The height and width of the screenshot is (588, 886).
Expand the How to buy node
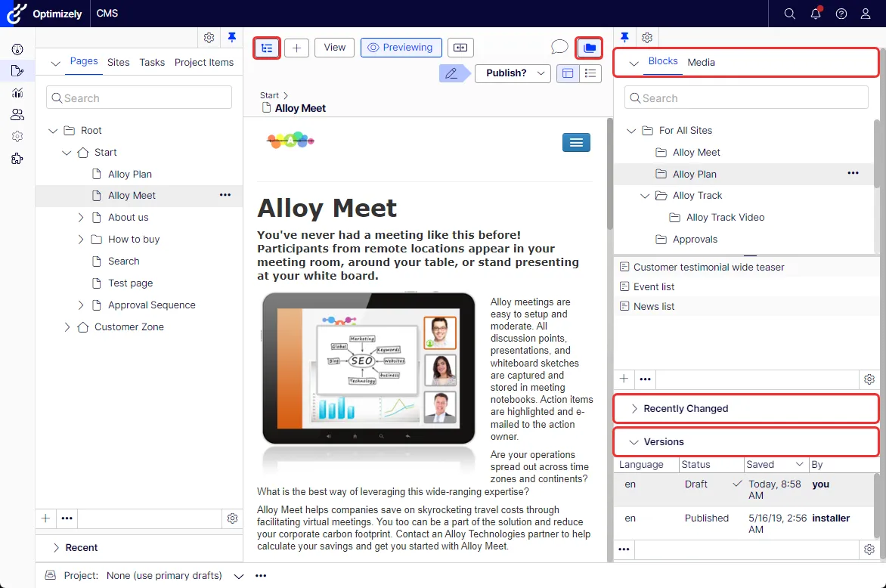point(80,240)
